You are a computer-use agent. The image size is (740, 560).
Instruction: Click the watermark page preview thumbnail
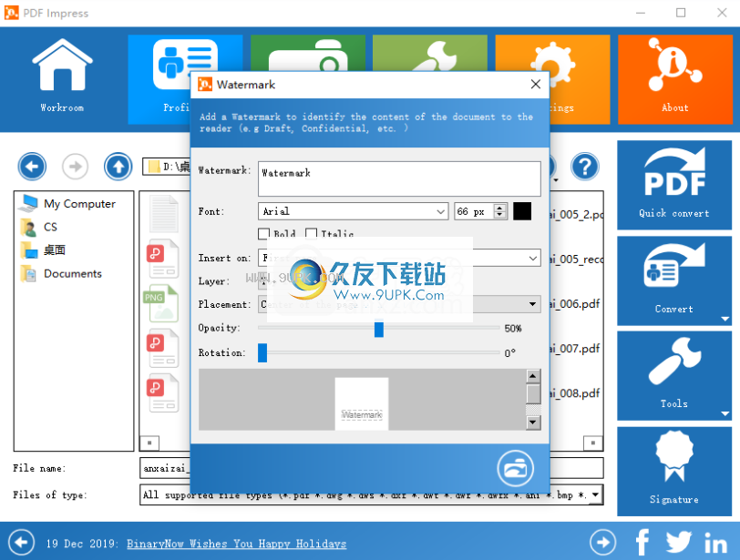coord(362,403)
